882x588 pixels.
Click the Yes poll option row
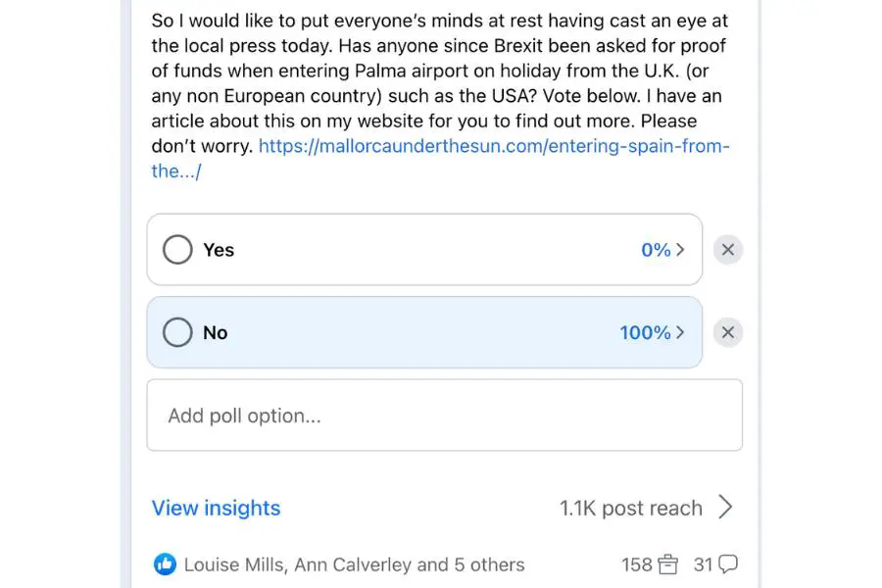pyautogui.click(x=421, y=250)
